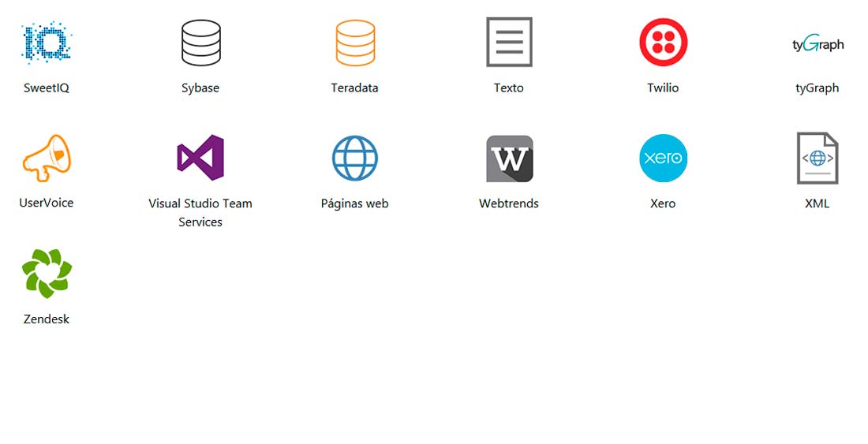Choose the blue globe Páginas web icon

(355, 159)
